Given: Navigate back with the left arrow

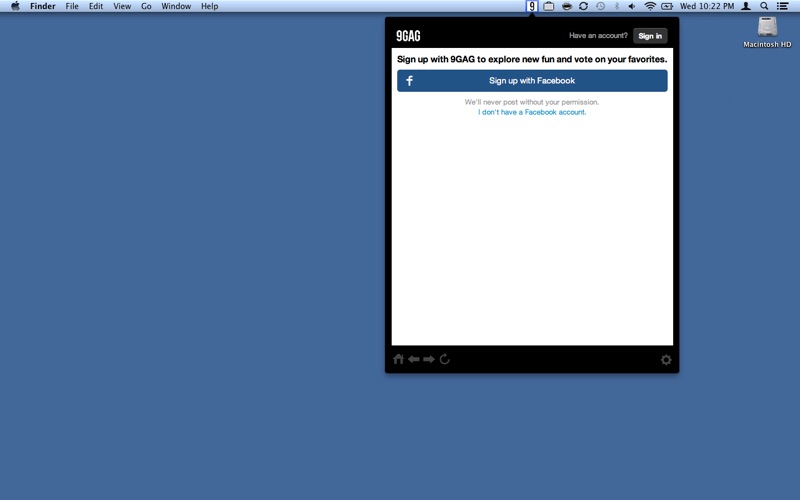Looking at the screenshot, I should coord(414,359).
